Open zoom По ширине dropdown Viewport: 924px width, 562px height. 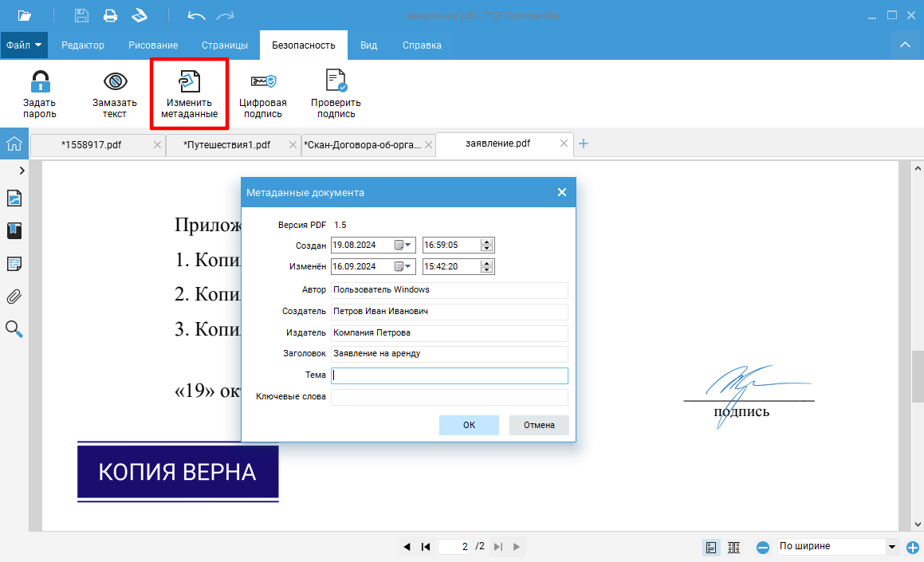(x=892, y=547)
